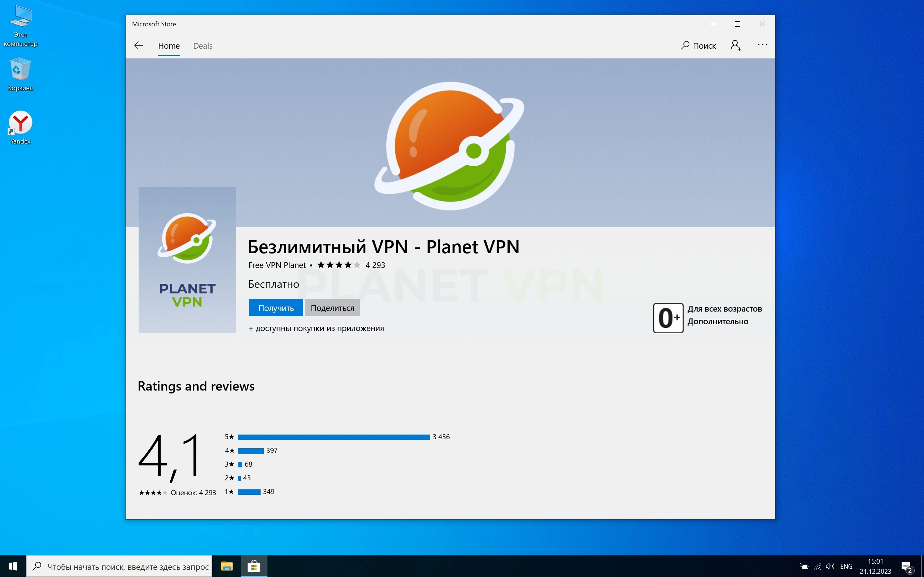The height and width of the screenshot is (577, 924).
Task: Open the three-dots more menu
Action: (x=762, y=45)
